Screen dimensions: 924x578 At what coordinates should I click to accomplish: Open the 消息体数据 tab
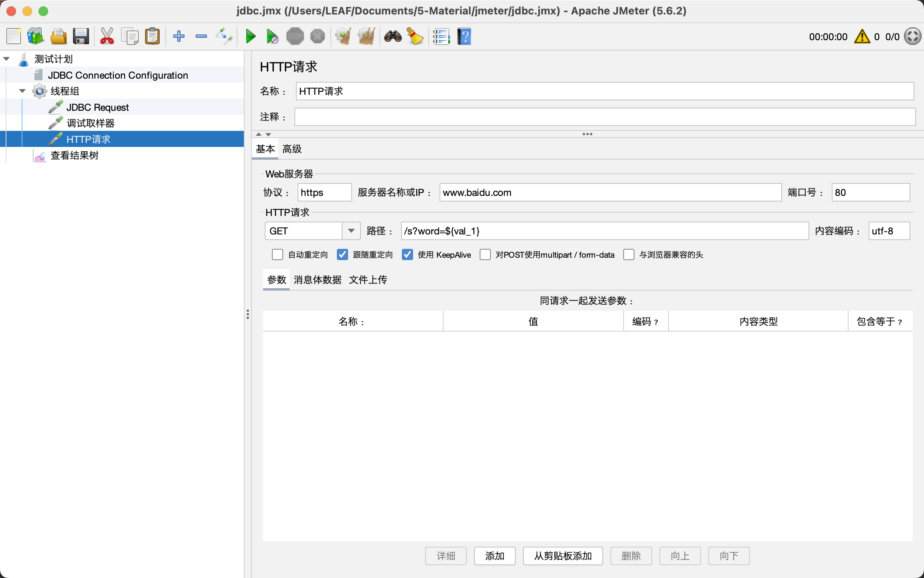(x=317, y=280)
